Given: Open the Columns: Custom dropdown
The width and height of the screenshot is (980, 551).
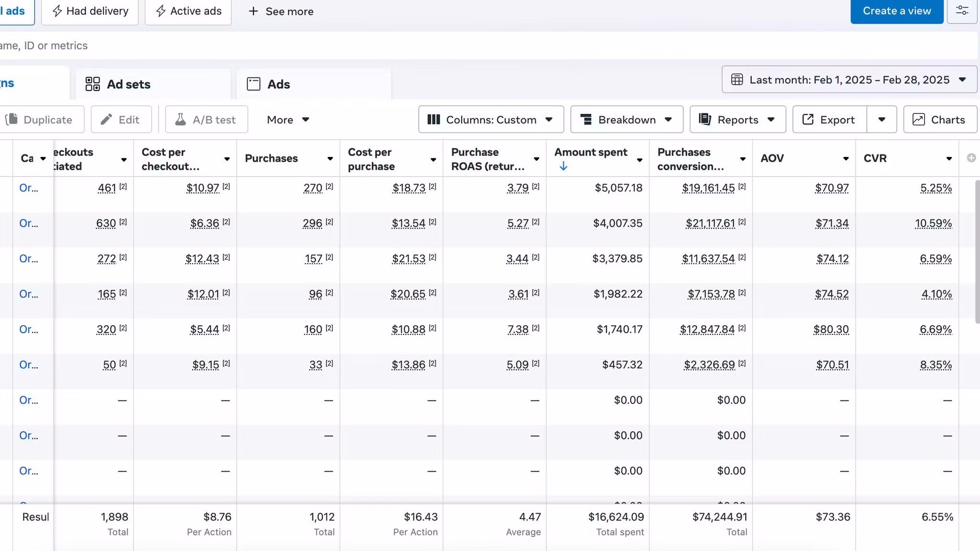Looking at the screenshot, I should (491, 120).
